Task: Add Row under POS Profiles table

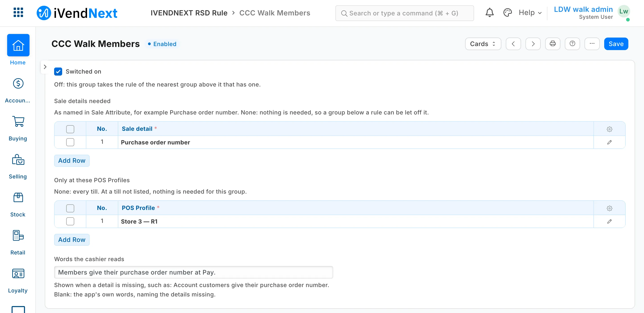Action: pos(72,239)
